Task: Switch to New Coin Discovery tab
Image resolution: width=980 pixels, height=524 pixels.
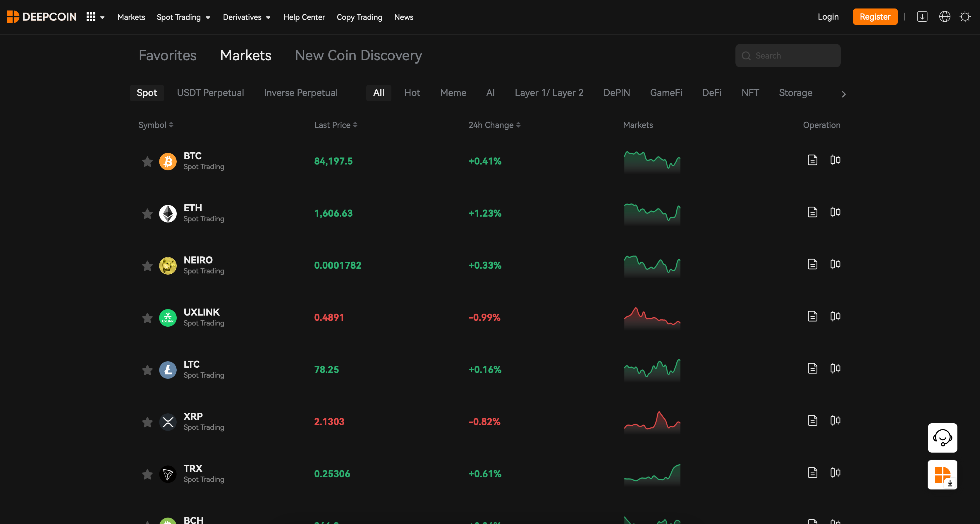Action: pos(358,56)
